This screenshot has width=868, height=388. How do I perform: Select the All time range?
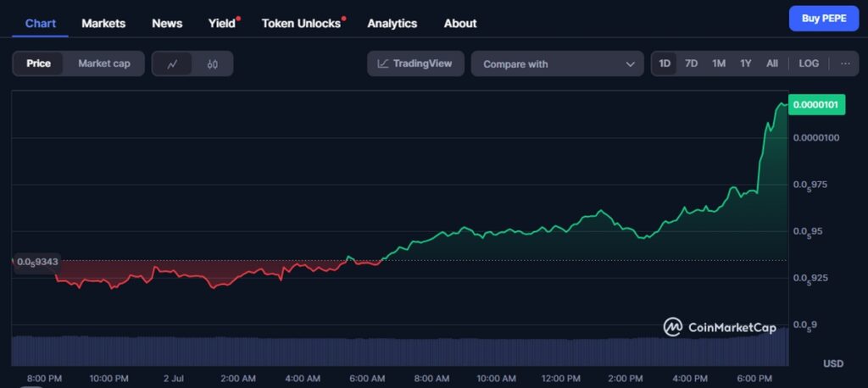click(x=772, y=64)
